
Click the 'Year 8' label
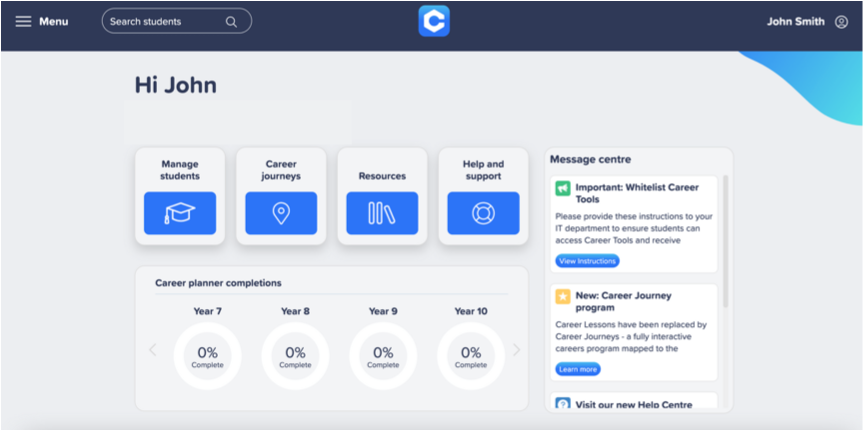[295, 311]
